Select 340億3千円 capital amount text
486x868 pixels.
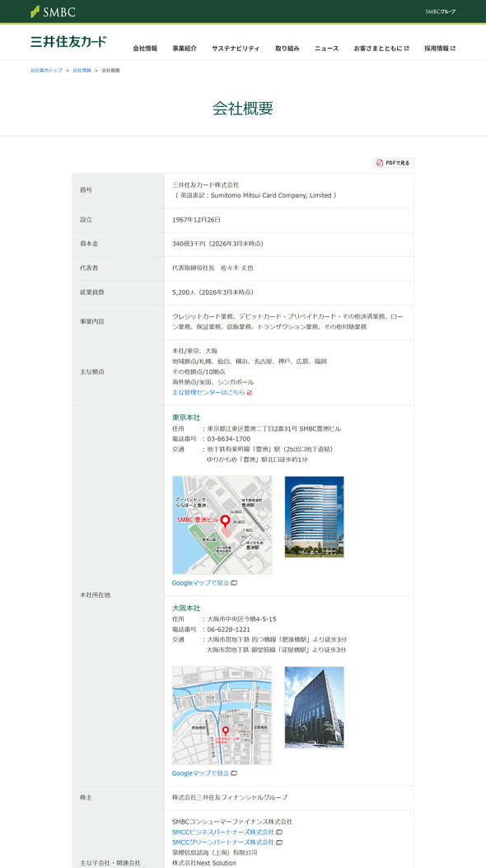pos(191,244)
